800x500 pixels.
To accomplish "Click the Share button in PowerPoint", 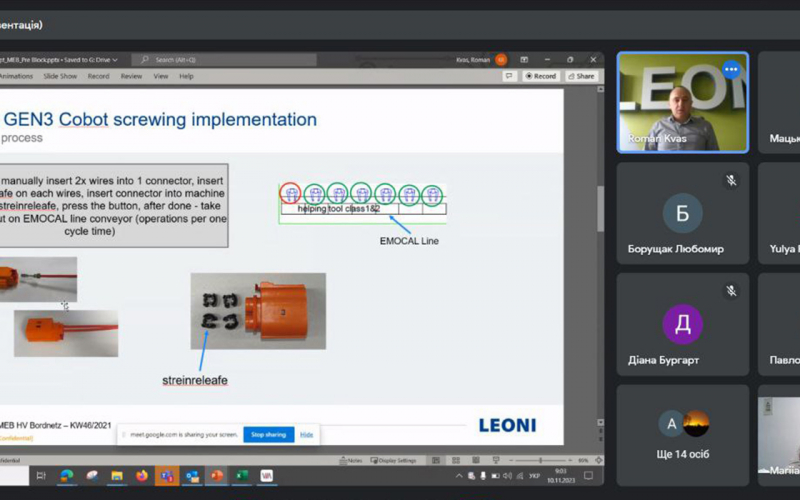I will [582, 76].
